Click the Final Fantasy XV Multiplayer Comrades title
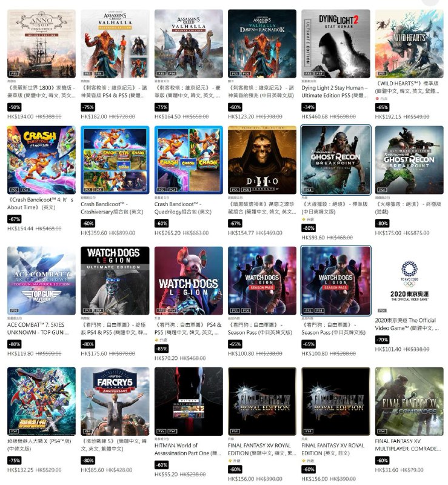This screenshot has width=448, height=485. [408, 445]
